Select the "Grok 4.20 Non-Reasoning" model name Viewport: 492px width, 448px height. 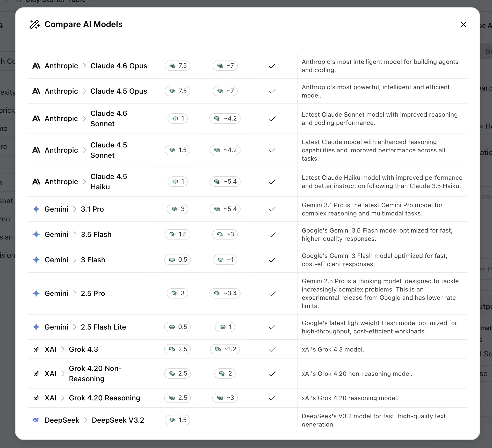pyautogui.click(x=95, y=374)
